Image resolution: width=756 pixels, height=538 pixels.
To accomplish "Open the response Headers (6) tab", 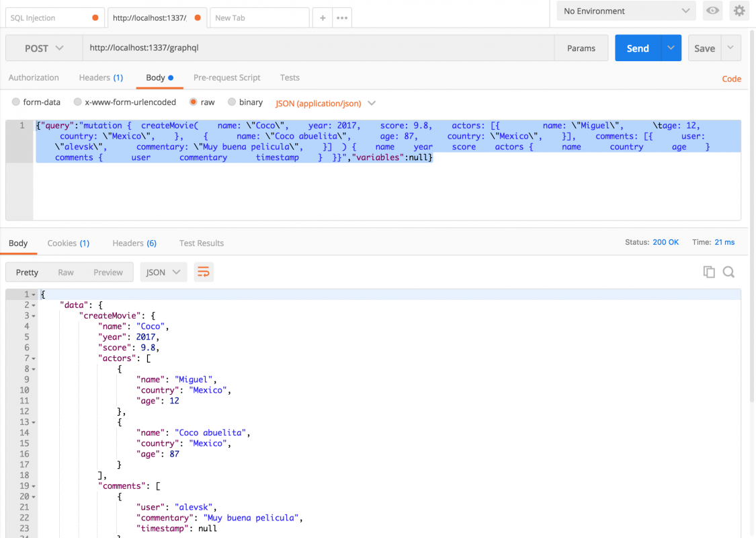I will click(x=134, y=243).
